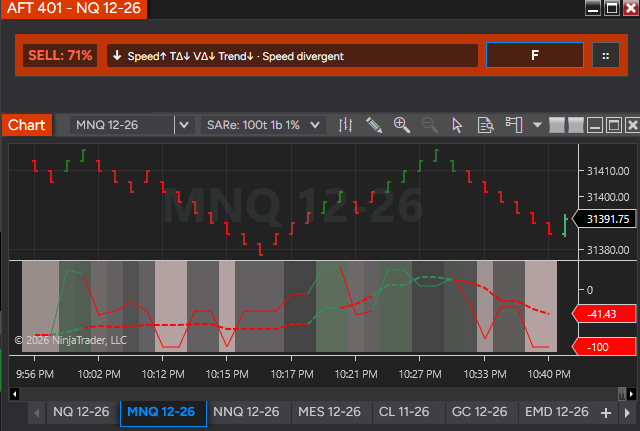Click the SELL: 71% signal label
This screenshot has width=640, height=431.
(x=60, y=56)
